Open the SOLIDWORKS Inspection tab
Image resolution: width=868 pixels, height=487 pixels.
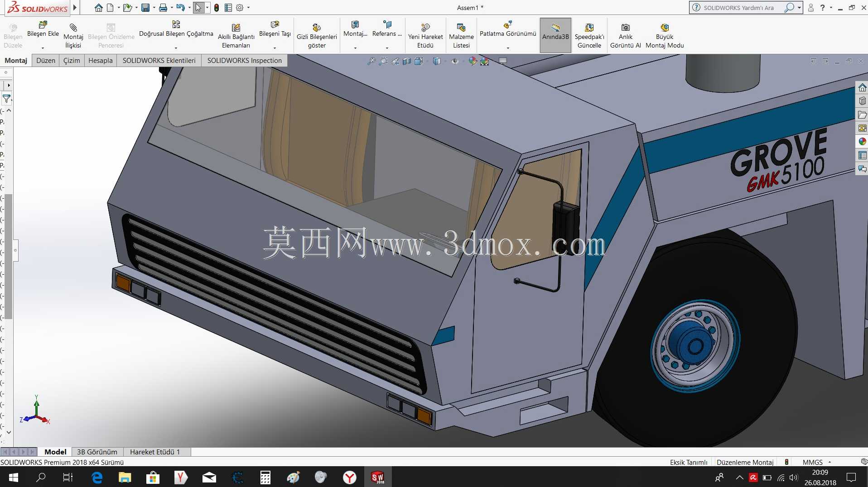pyautogui.click(x=245, y=61)
